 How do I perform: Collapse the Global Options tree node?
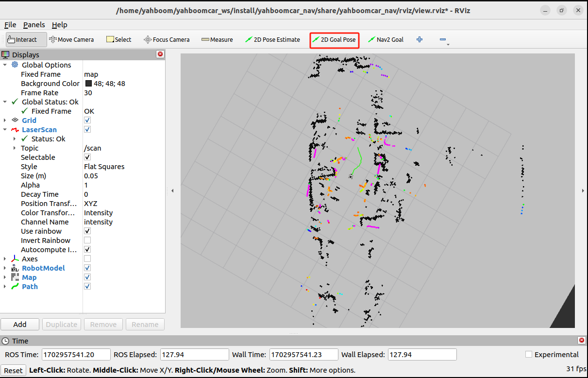pyautogui.click(x=5, y=65)
